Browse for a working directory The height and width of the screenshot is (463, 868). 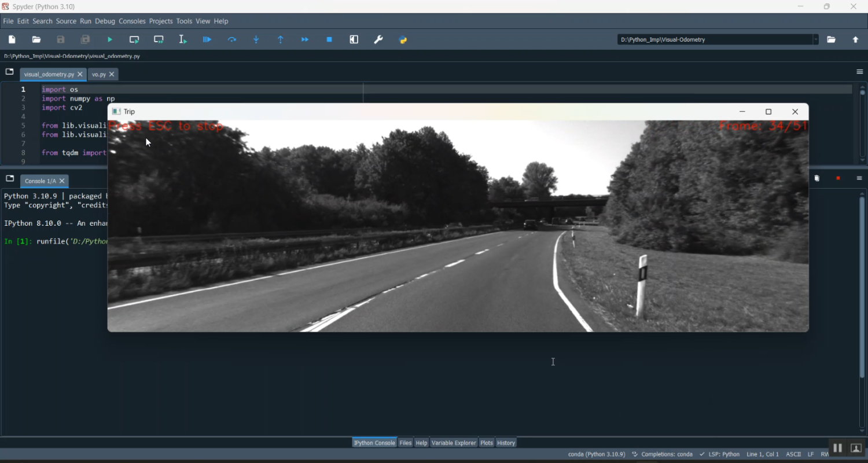pyautogui.click(x=832, y=39)
